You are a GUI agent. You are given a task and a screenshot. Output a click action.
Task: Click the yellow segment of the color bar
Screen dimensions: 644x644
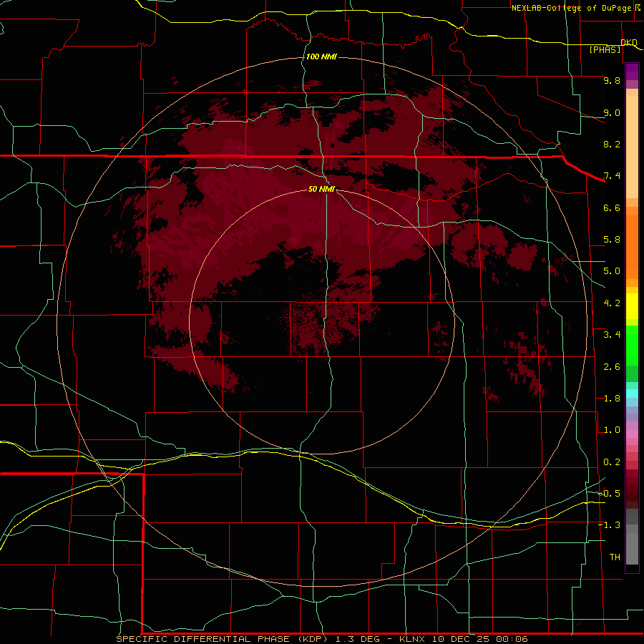[x=632, y=306]
